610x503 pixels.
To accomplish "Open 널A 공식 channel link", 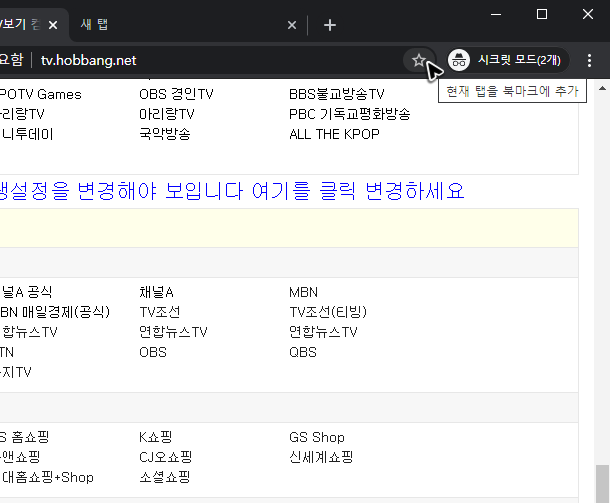I will (x=26, y=292).
